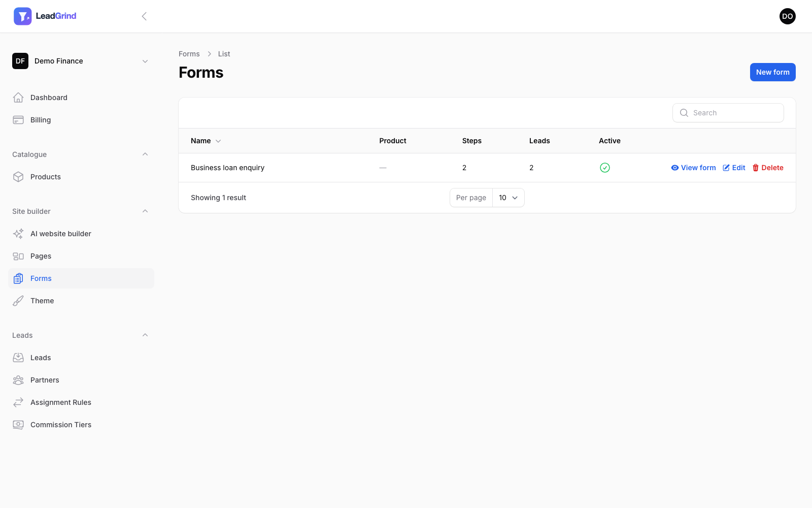
Task: Open Partners page
Action: pyautogui.click(x=81, y=380)
